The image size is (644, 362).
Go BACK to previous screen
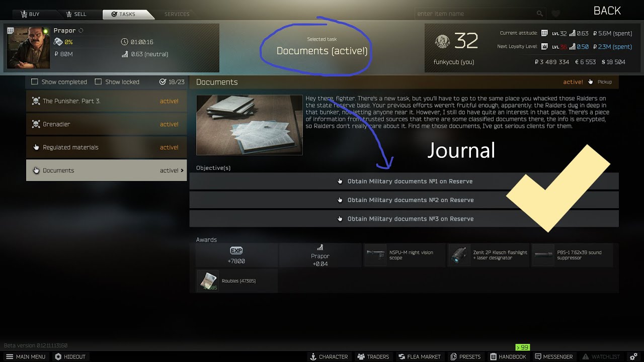coord(607,11)
